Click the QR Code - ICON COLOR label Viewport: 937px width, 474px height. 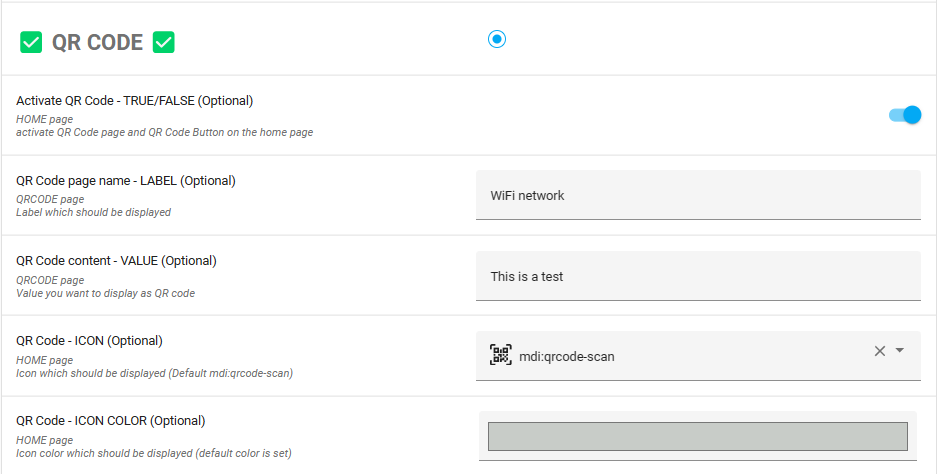pyautogui.click(x=110, y=421)
